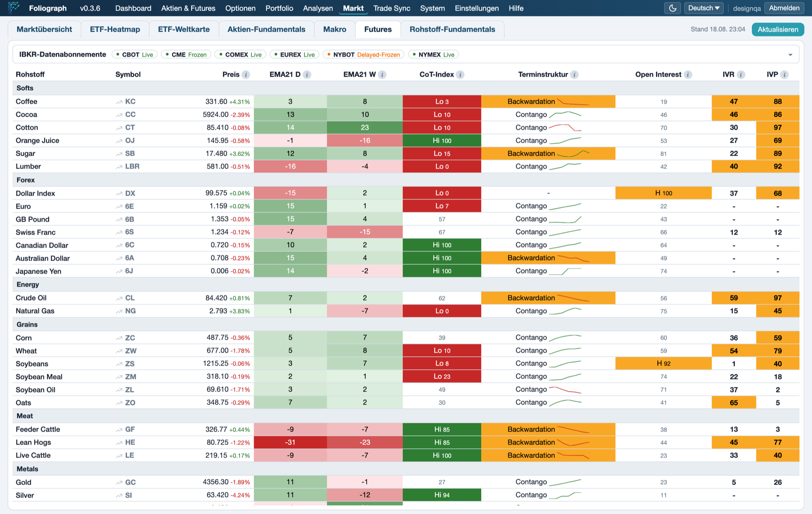Open the chart icon for Swiss Franc 6S

tap(119, 233)
